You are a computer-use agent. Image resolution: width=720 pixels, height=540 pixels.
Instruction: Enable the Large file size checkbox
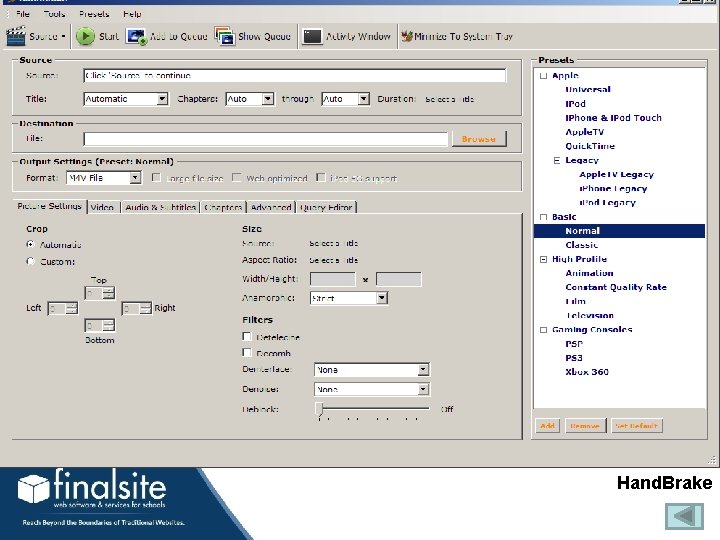pyautogui.click(x=156, y=177)
